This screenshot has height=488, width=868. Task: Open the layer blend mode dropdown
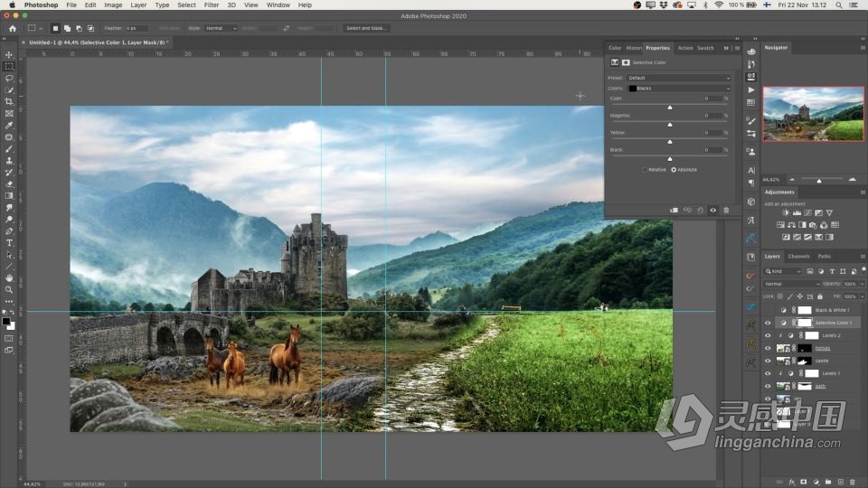[x=792, y=284]
